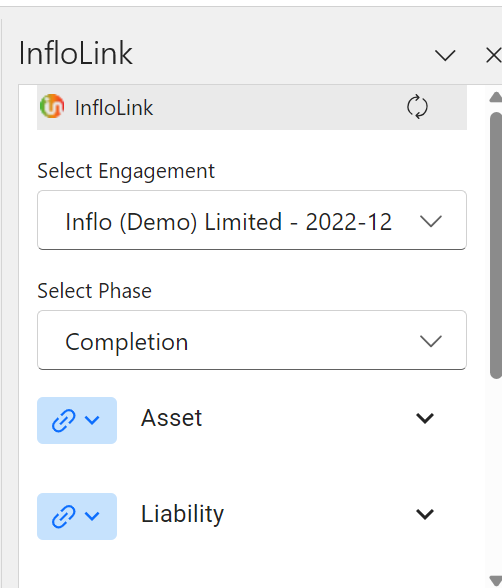Click the InfloLink orange-green logo icon

(52, 106)
